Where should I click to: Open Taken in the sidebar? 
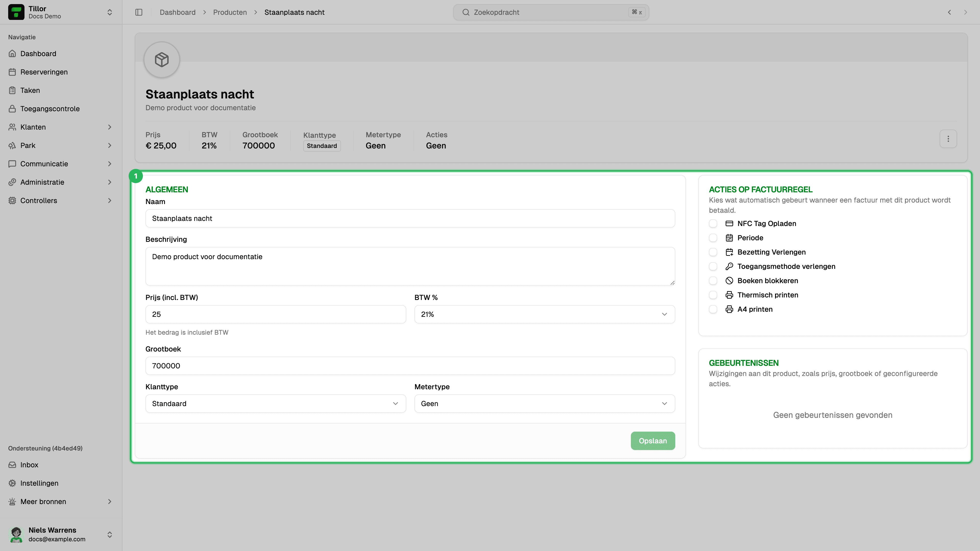[x=61, y=90]
